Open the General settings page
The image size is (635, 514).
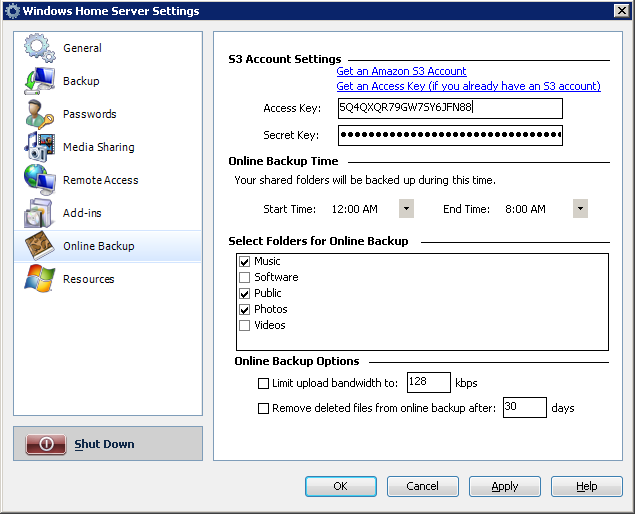coord(82,48)
